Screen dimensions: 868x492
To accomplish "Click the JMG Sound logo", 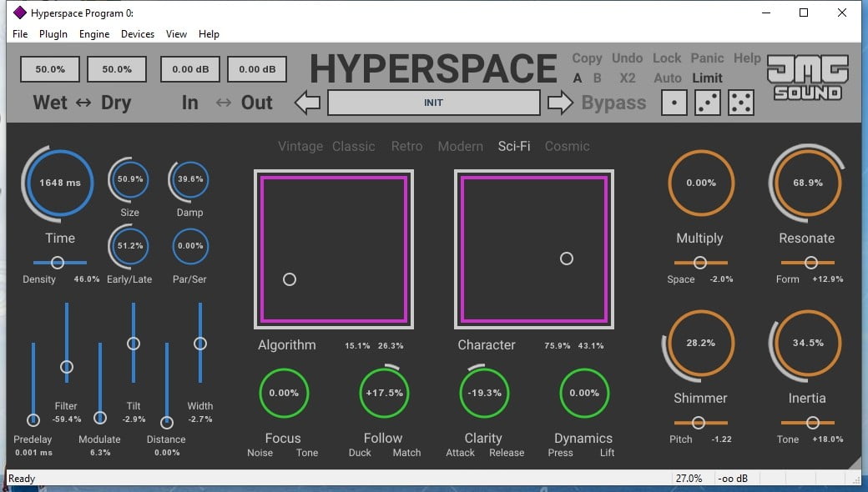I will (x=808, y=78).
